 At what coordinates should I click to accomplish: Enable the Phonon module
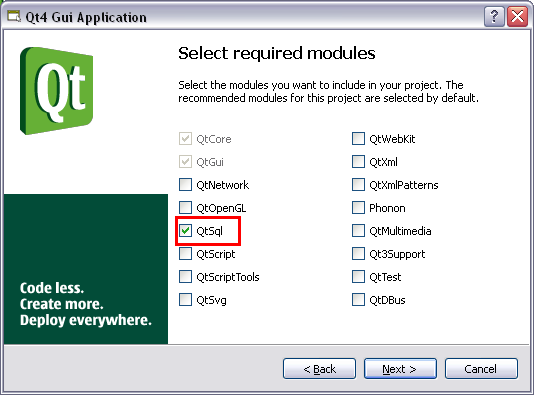358,208
